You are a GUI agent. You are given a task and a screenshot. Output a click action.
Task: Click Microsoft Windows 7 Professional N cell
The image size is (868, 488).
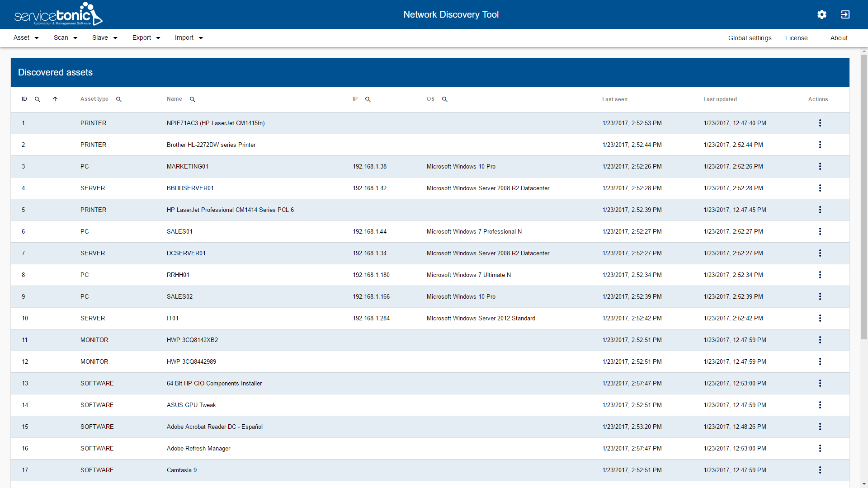(474, 231)
